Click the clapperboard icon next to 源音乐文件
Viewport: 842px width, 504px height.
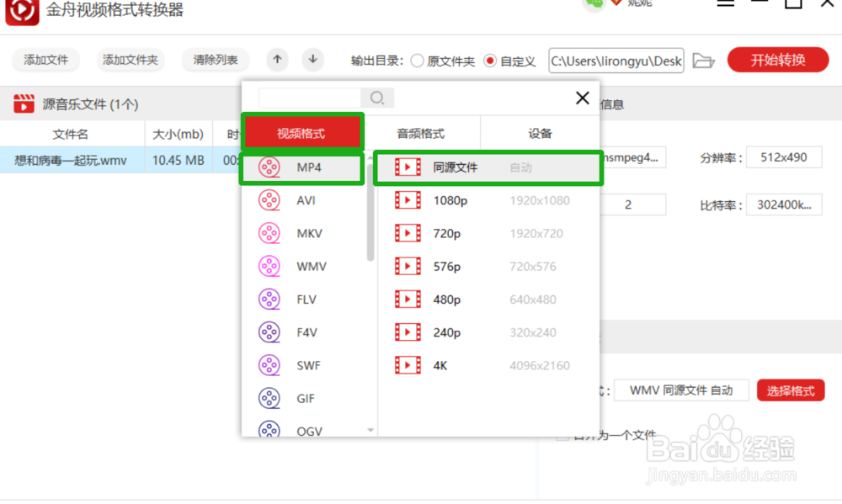point(24,103)
